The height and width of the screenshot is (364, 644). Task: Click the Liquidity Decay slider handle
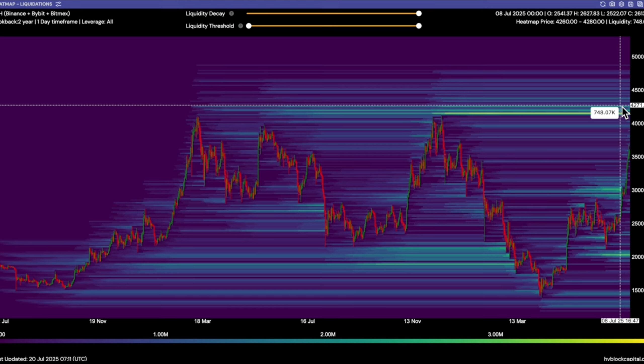coord(419,14)
